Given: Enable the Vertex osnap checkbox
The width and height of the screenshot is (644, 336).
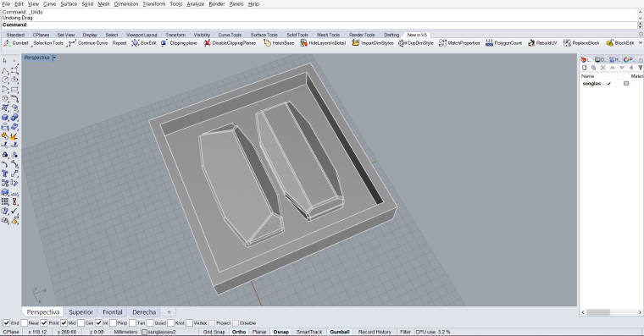Looking at the screenshot, I should click(x=189, y=322).
